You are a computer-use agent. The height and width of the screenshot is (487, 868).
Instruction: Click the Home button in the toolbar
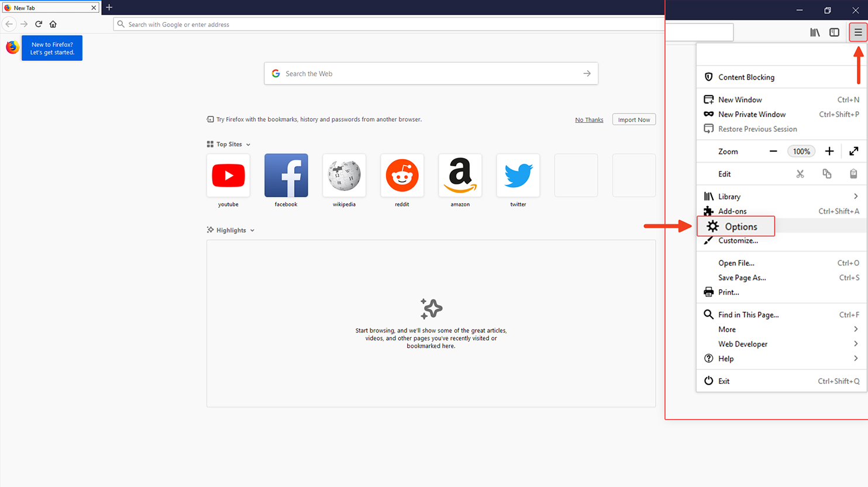[53, 24]
